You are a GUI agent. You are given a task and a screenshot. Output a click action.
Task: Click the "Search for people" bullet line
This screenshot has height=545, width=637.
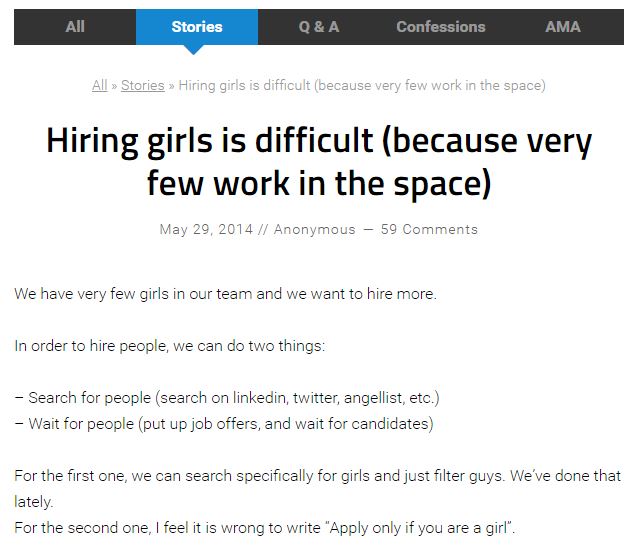click(227, 398)
